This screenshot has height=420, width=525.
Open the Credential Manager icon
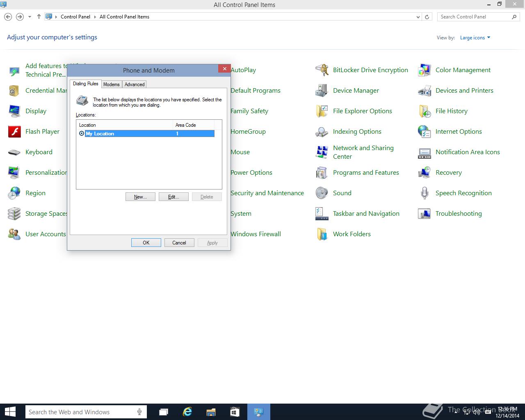(14, 91)
